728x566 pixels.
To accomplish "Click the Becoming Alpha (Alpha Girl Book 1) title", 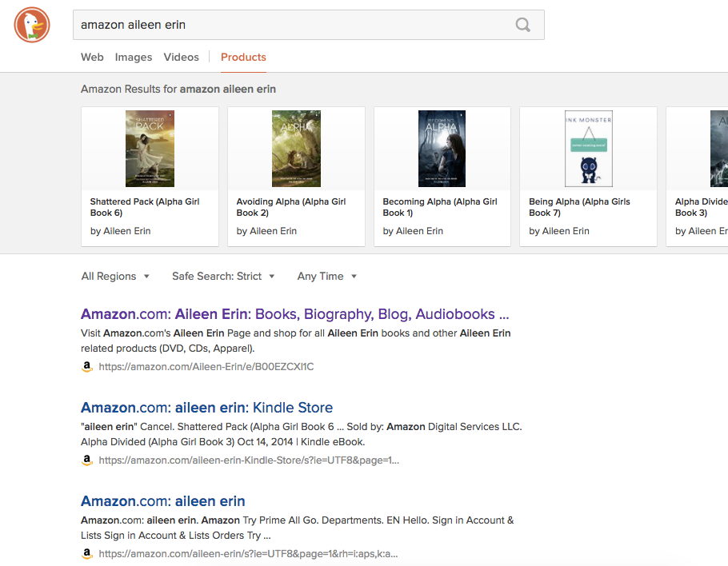I will pyautogui.click(x=440, y=207).
